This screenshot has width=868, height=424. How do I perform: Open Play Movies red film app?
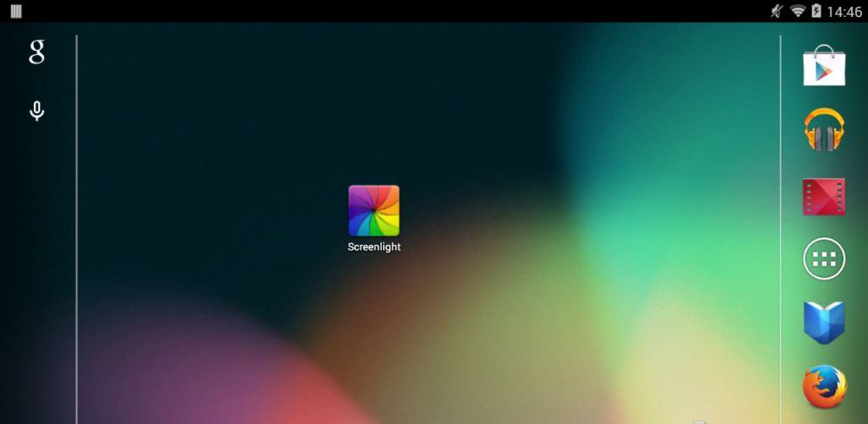tap(824, 197)
